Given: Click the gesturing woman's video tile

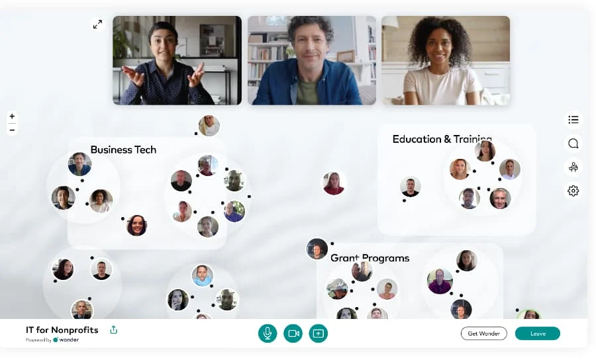Looking at the screenshot, I should [x=177, y=60].
